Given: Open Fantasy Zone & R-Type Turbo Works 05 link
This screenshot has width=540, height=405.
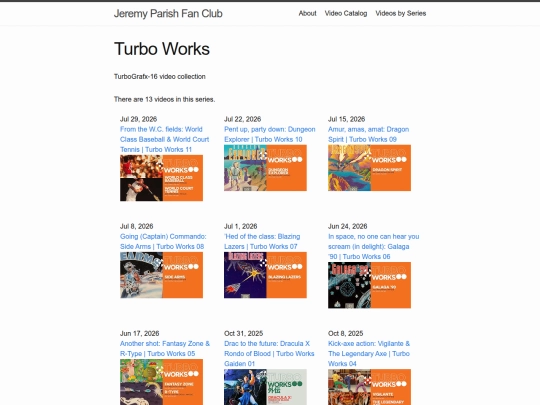Looking at the screenshot, I should coord(165,349).
